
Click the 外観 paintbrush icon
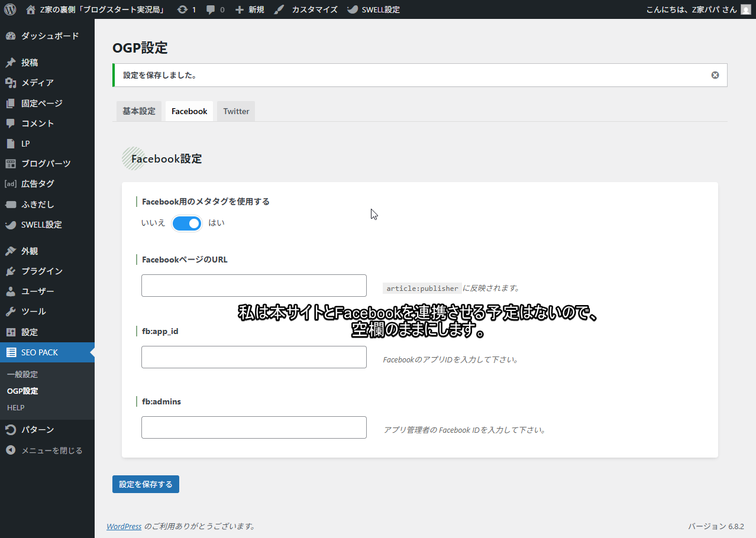10,251
